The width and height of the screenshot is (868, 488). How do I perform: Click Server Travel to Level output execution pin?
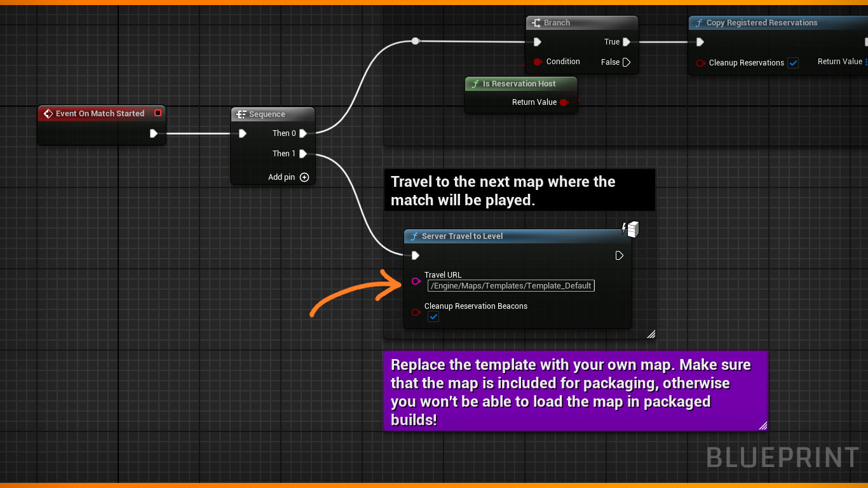[620, 255]
